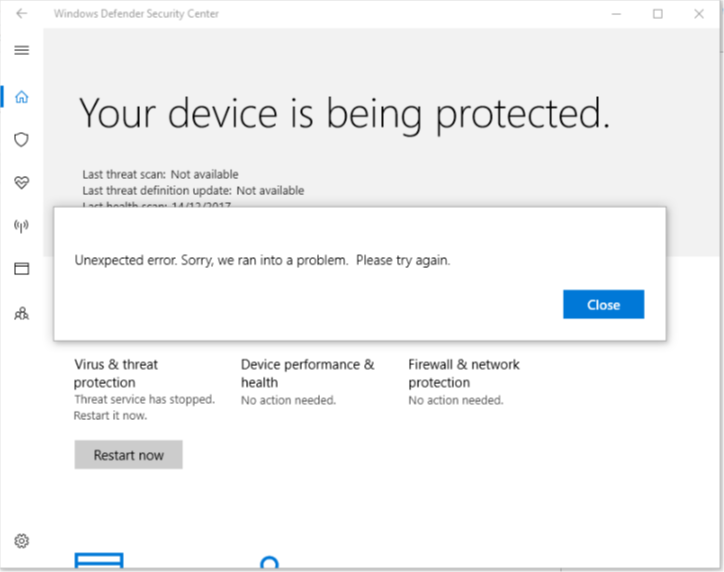Open Virus & threat protection shield icon
Image resolution: width=724 pixels, height=572 pixels.
point(22,140)
